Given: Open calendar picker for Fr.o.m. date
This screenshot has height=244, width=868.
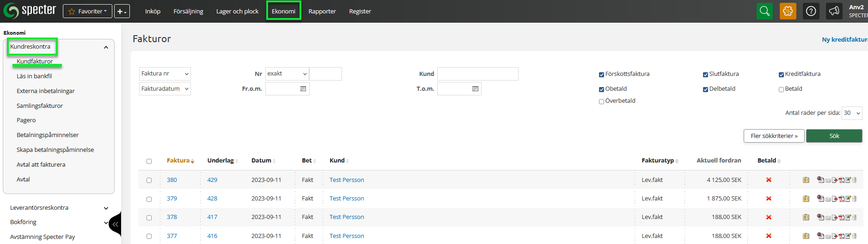Looking at the screenshot, I should (303, 89).
